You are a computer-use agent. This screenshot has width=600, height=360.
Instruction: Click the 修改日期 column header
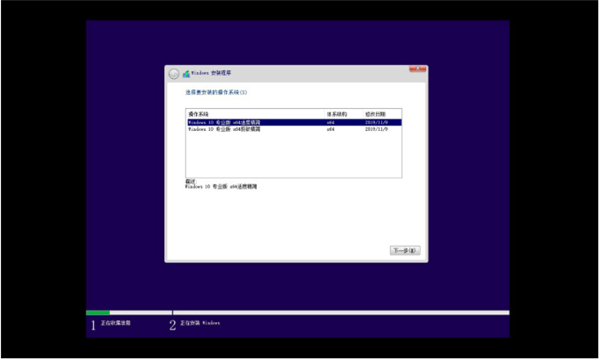click(375, 114)
